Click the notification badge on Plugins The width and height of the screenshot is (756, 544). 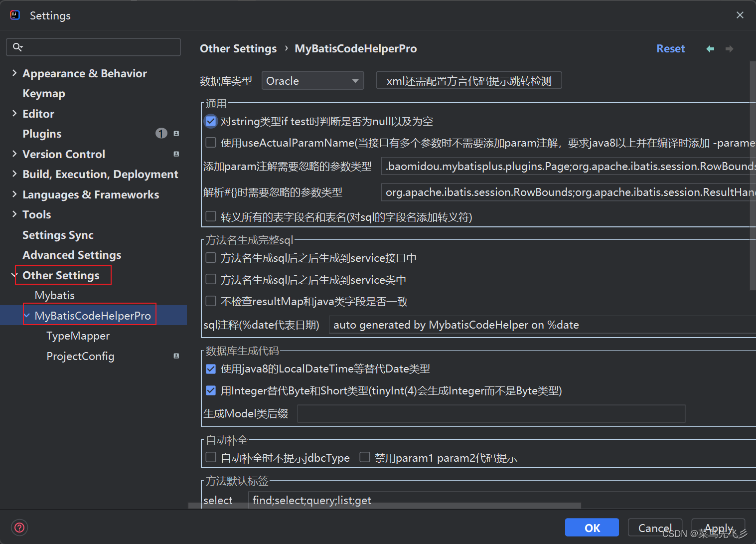pos(161,133)
